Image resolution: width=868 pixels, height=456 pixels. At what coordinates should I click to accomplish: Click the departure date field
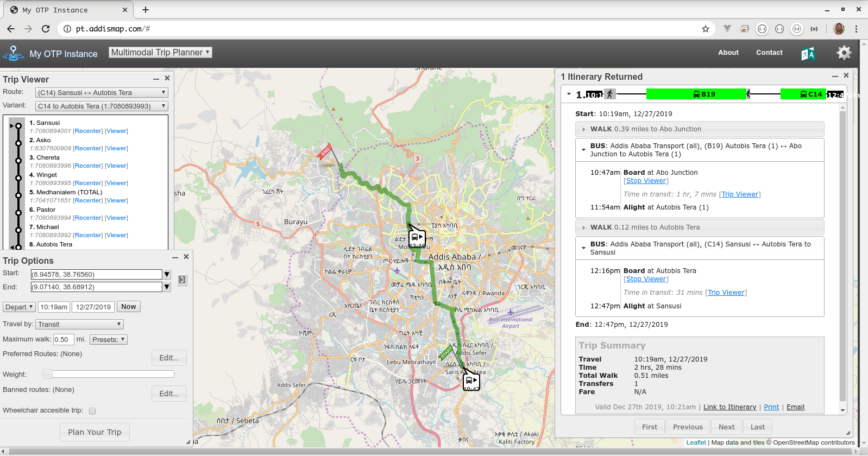(93, 307)
